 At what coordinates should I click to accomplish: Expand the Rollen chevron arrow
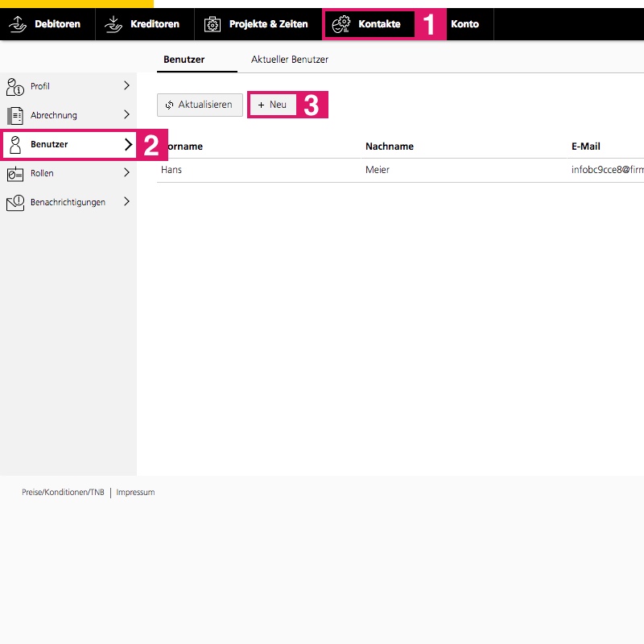(x=126, y=172)
